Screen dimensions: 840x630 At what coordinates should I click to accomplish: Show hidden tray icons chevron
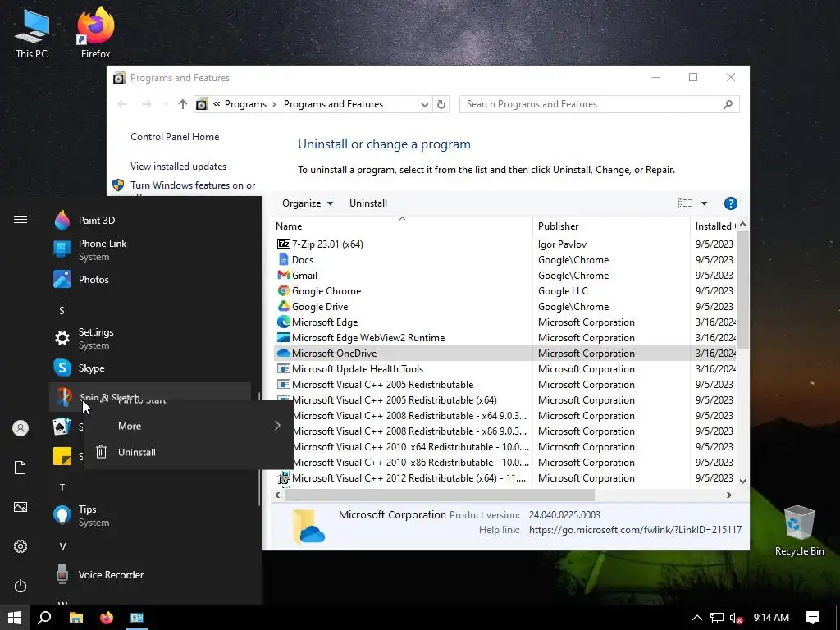pyautogui.click(x=696, y=619)
